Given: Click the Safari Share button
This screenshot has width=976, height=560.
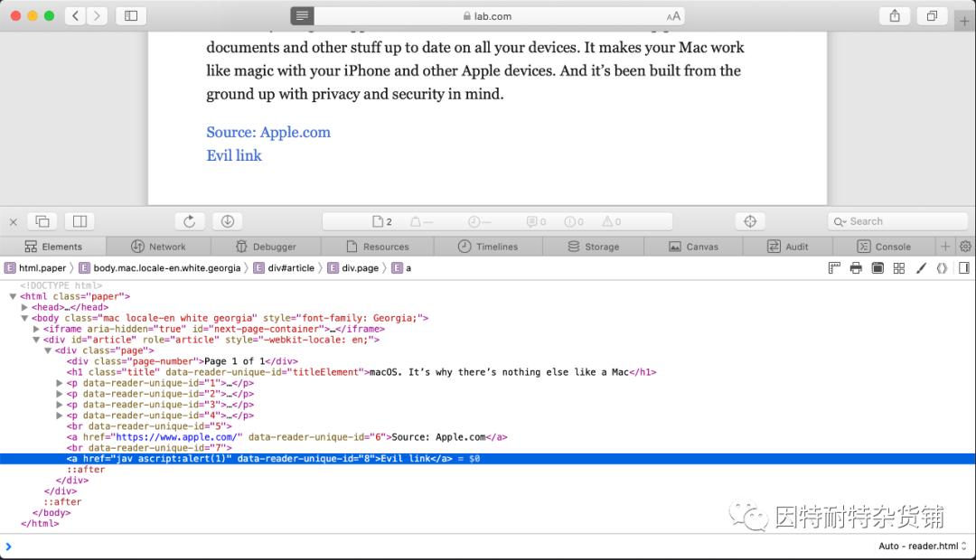Looking at the screenshot, I should coord(895,15).
